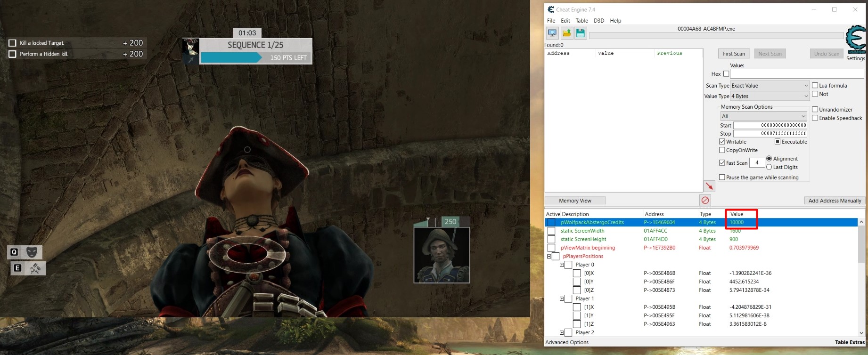Click the Next Scan button
This screenshot has height=355, width=868.
pos(770,54)
